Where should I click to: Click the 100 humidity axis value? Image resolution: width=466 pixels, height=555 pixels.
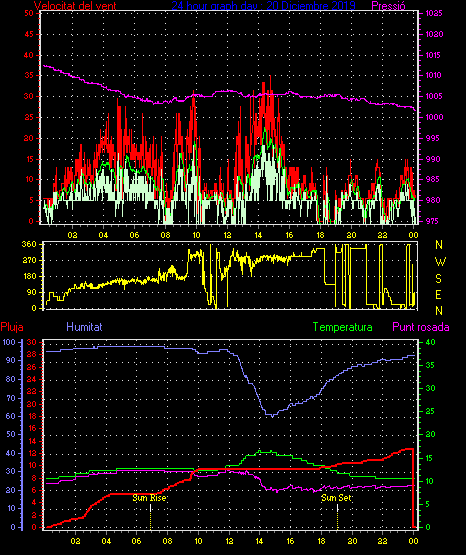[x=9, y=342]
